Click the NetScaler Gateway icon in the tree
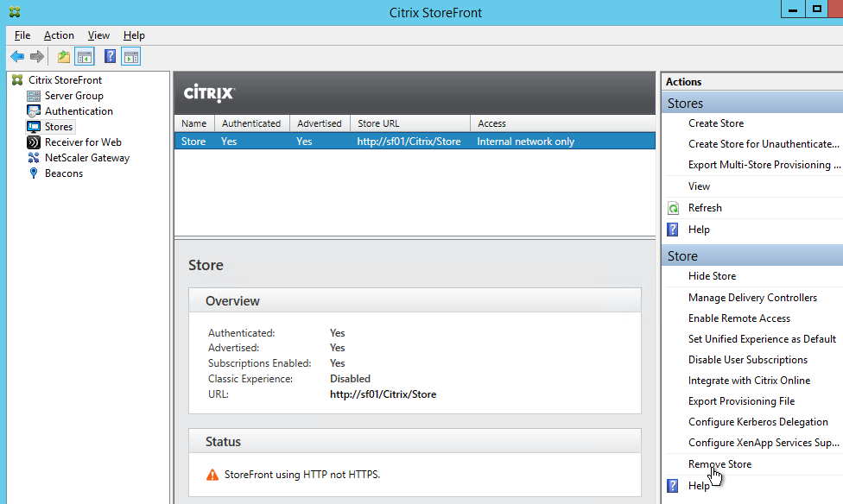The height and width of the screenshot is (504, 843). point(34,158)
